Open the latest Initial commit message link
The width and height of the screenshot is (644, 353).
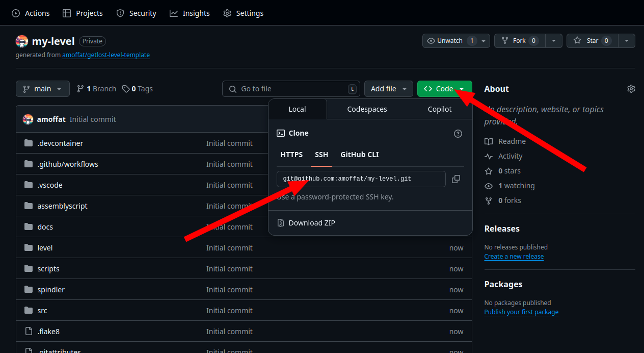(93, 119)
